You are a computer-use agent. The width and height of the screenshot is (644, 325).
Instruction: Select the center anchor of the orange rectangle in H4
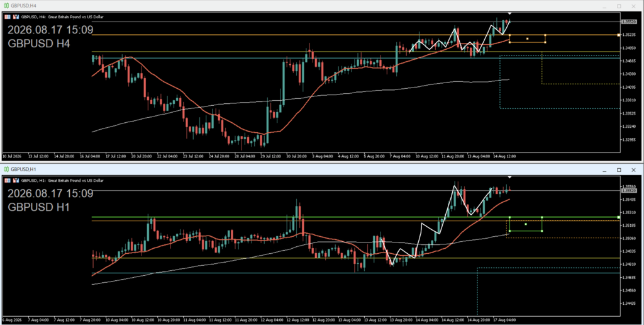pyautogui.click(x=528, y=38)
